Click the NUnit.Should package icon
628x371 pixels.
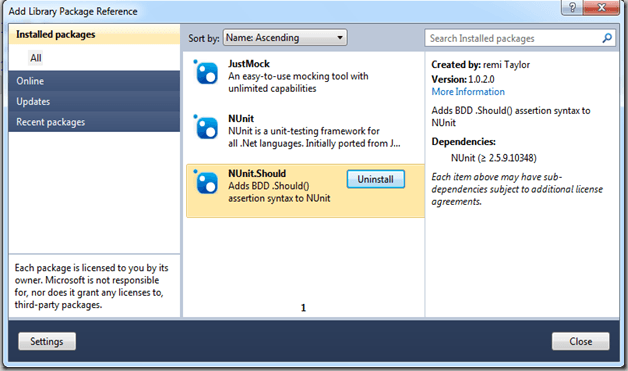[206, 182]
